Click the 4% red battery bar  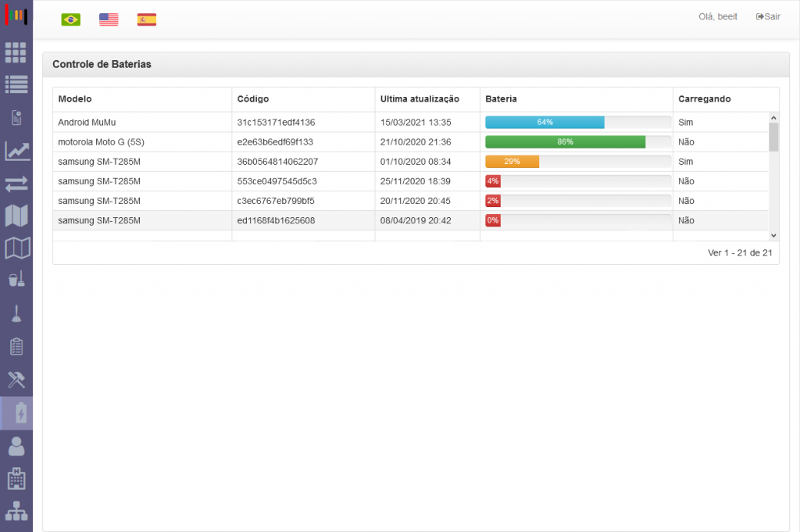pos(493,181)
